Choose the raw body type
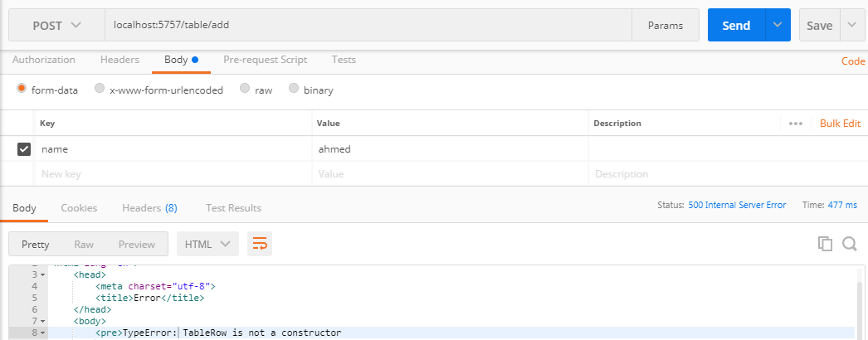Viewport: 868px width, 340px height. 245,89
